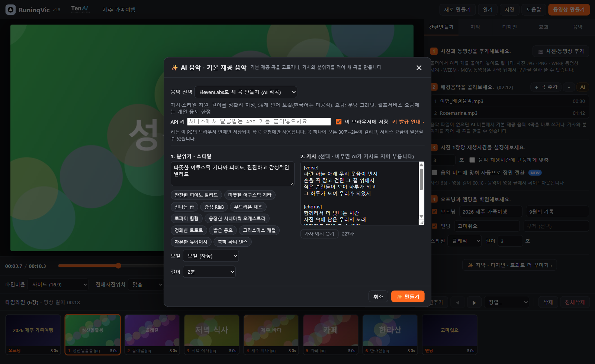
Task: Select the 로파이 힙합 style chip
Action: [x=187, y=218]
